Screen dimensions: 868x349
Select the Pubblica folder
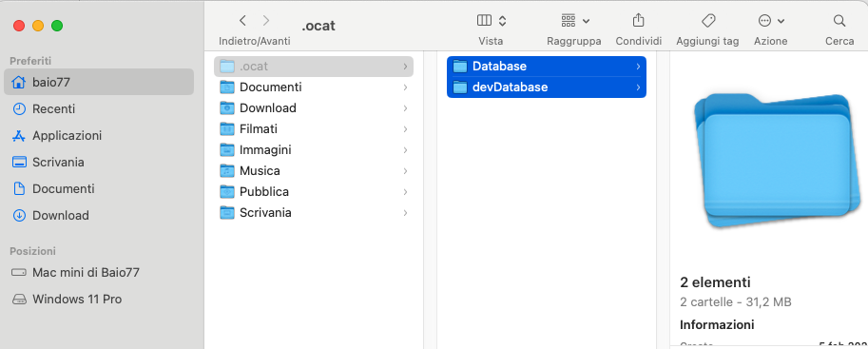pos(314,192)
